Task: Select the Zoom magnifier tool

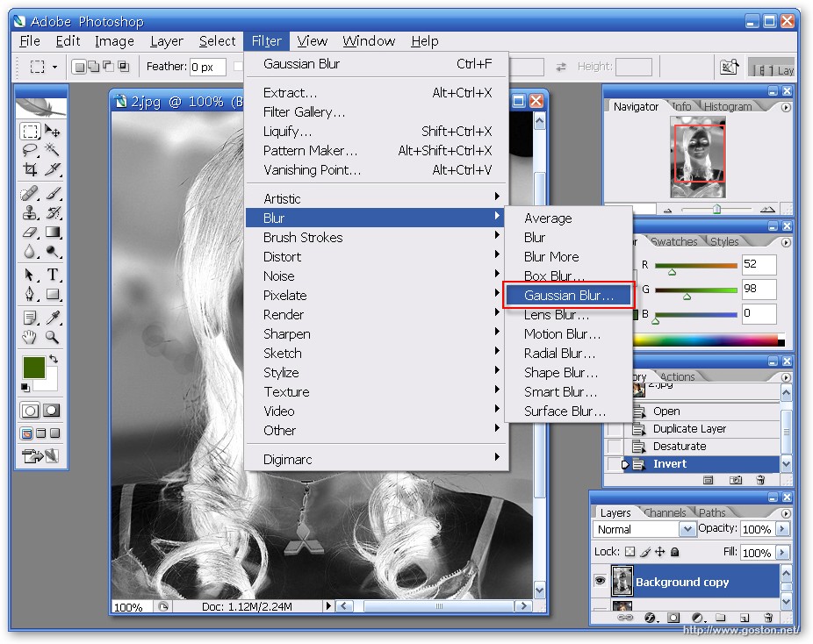Action: [x=52, y=337]
